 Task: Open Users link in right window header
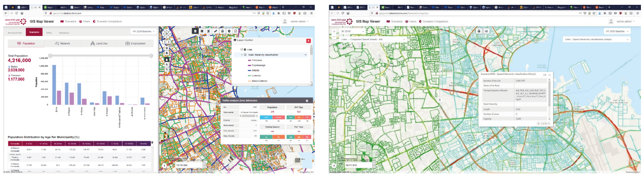(x=410, y=21)
